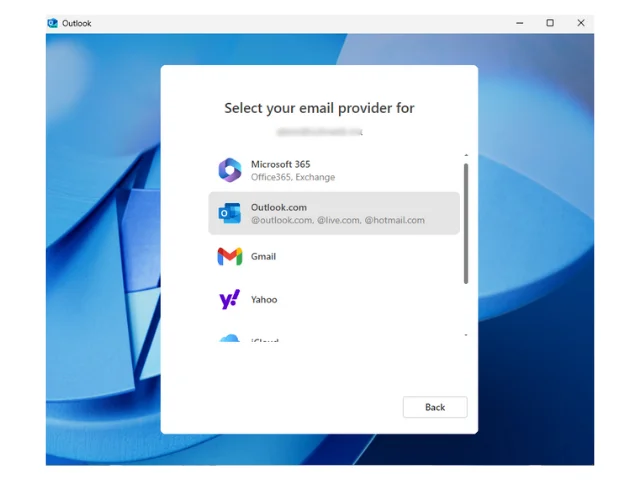Close the Outlook window
This screenshot has width=640, height=480.
click(x=581, y=23)
